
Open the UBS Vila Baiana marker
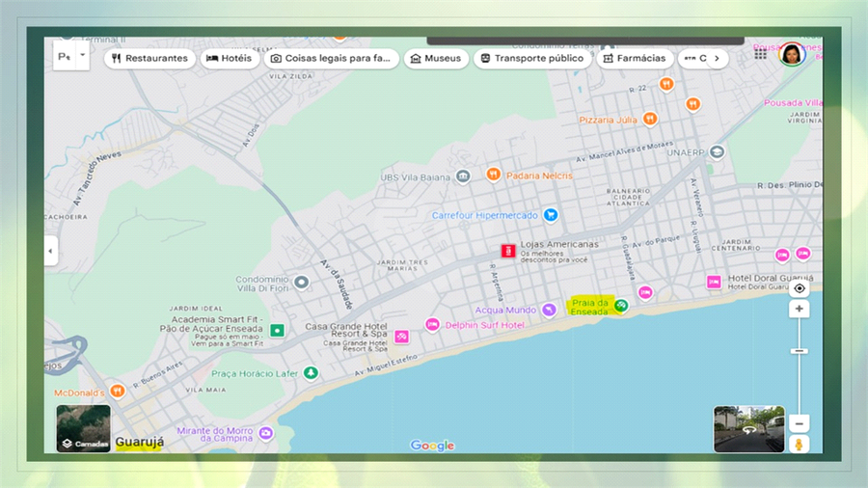tap(463, 176)
